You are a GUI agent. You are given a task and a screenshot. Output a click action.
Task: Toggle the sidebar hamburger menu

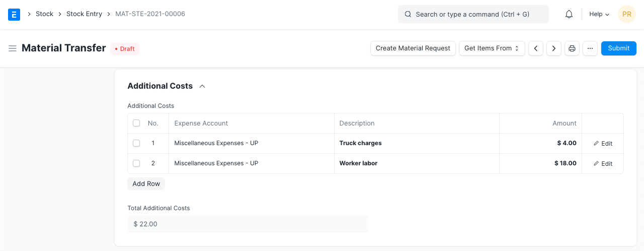pos(13,48)
